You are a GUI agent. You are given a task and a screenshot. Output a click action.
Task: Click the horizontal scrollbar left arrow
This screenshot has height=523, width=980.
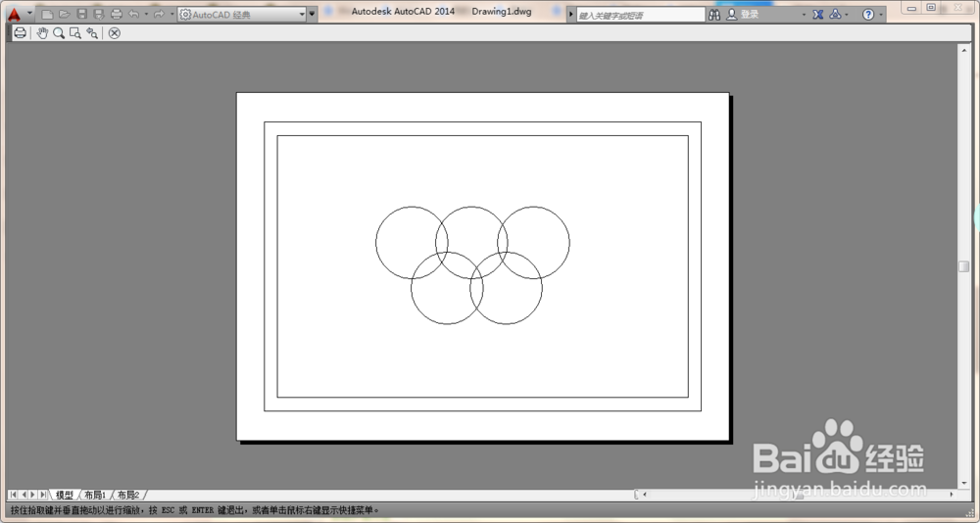645,495
